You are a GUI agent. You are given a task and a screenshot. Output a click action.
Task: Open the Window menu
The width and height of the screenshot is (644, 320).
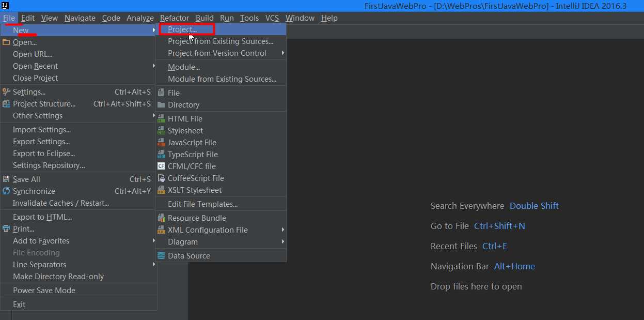click(300, 18)
